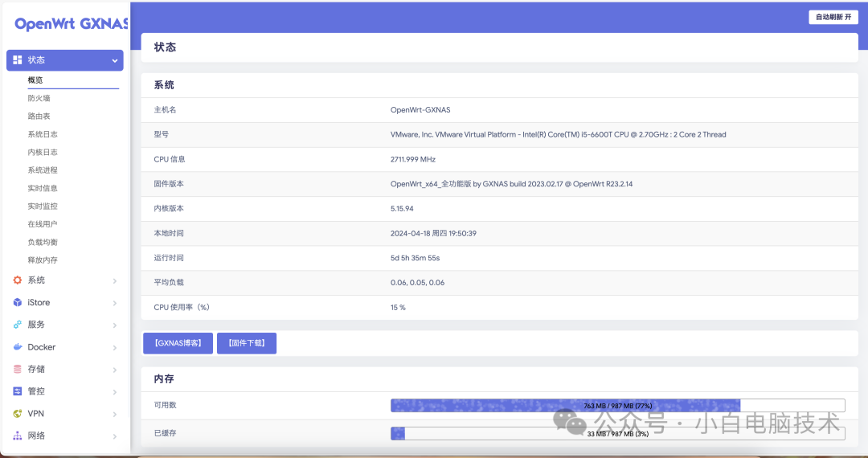868x458 pixels.
Task: Click the 【固件下载】 button
Action: [x=247, y=344]
